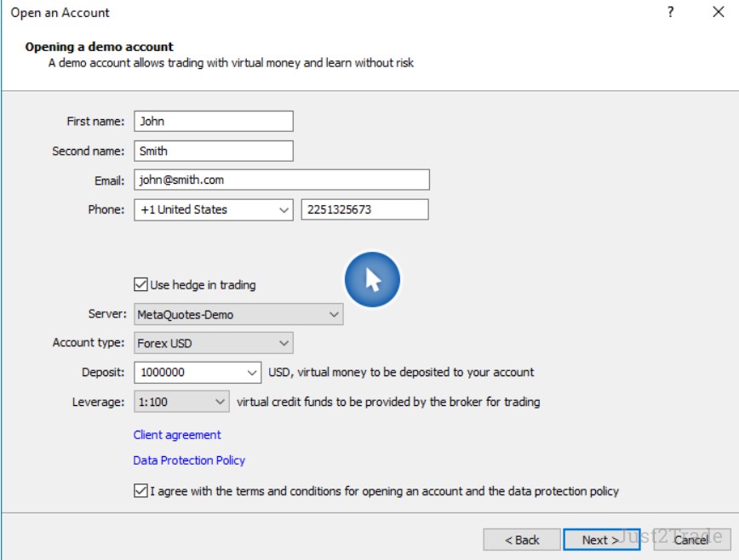This screenshot has height=560, width=739.
Task: Uncheck the terms and conditions agreement checkbox
Action: [141, 491]
